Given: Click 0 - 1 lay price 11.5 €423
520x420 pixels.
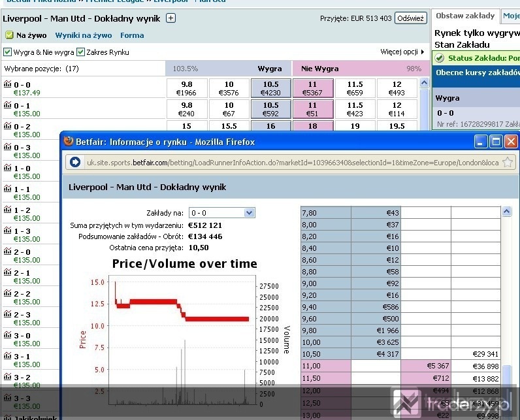Looking at the screenshot, I should point(355,109).
